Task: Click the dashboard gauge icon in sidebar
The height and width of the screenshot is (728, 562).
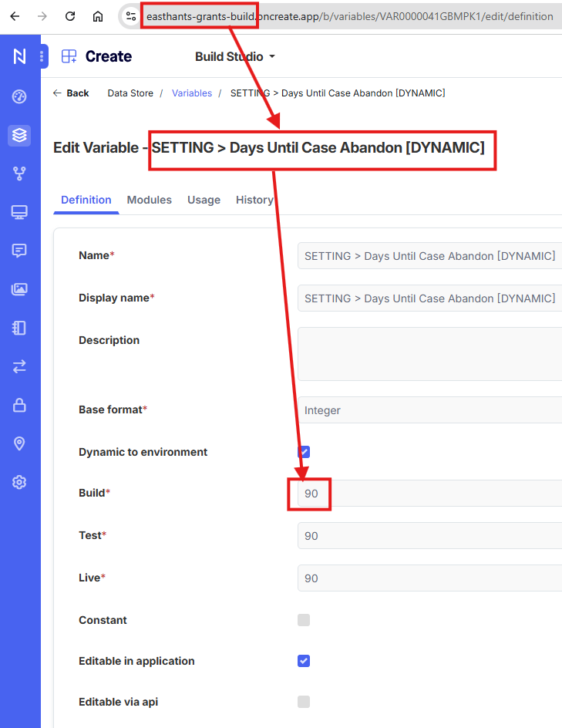Action: coord(20,96)
